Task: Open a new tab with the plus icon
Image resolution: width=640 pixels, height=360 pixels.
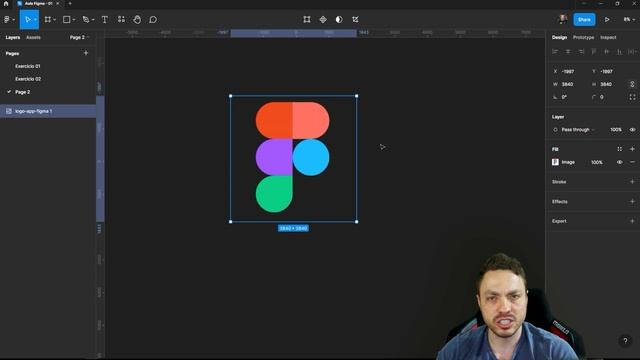Action: [70, 4]
